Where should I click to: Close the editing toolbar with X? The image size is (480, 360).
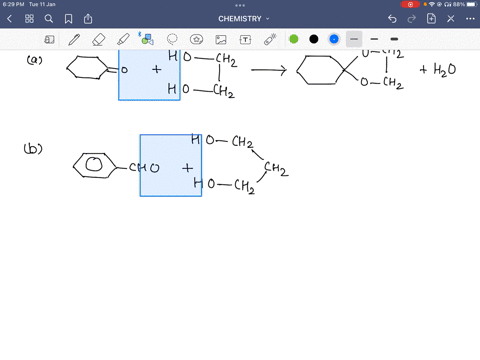click(451, 19)
